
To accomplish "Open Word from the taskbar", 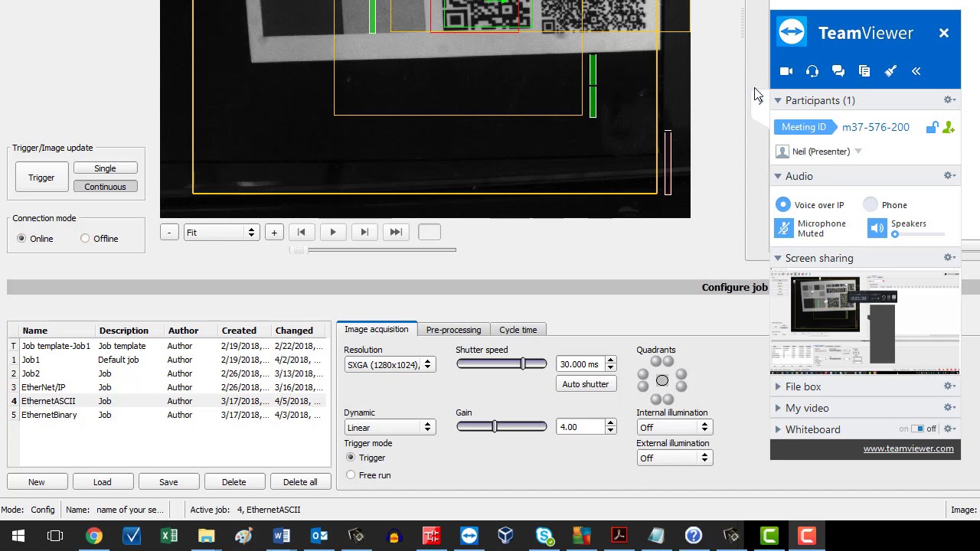I will pyautogui.click(x=281, y=536).
